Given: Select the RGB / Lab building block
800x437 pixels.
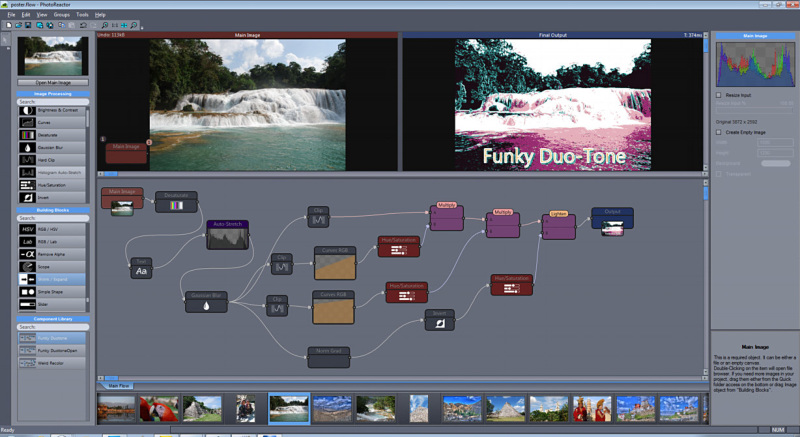Looking at the screenshot, I should click(52, 242).
